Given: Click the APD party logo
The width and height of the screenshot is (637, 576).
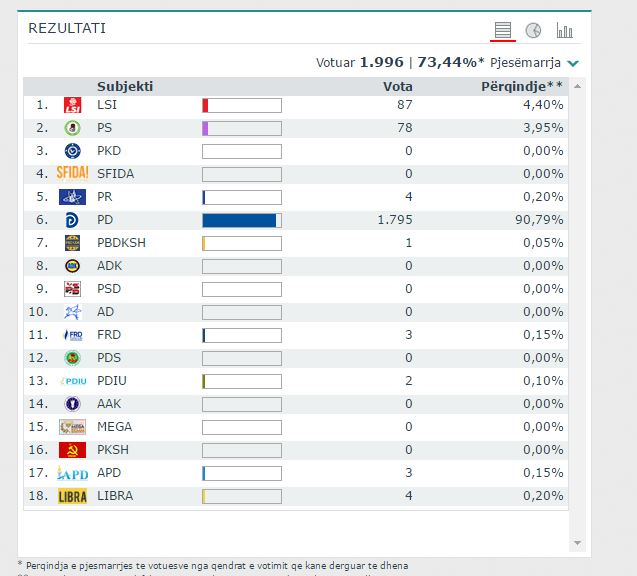Looking at the screenshot, I should coord(72,473).
